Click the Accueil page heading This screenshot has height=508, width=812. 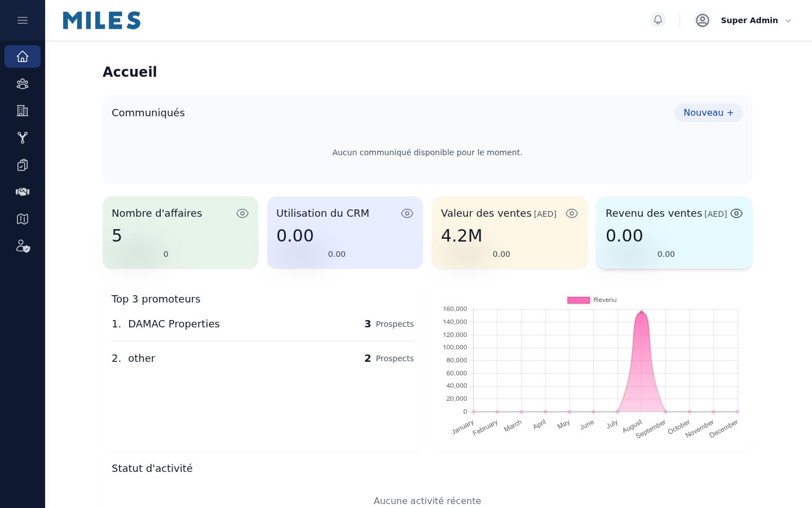[130, 72]
